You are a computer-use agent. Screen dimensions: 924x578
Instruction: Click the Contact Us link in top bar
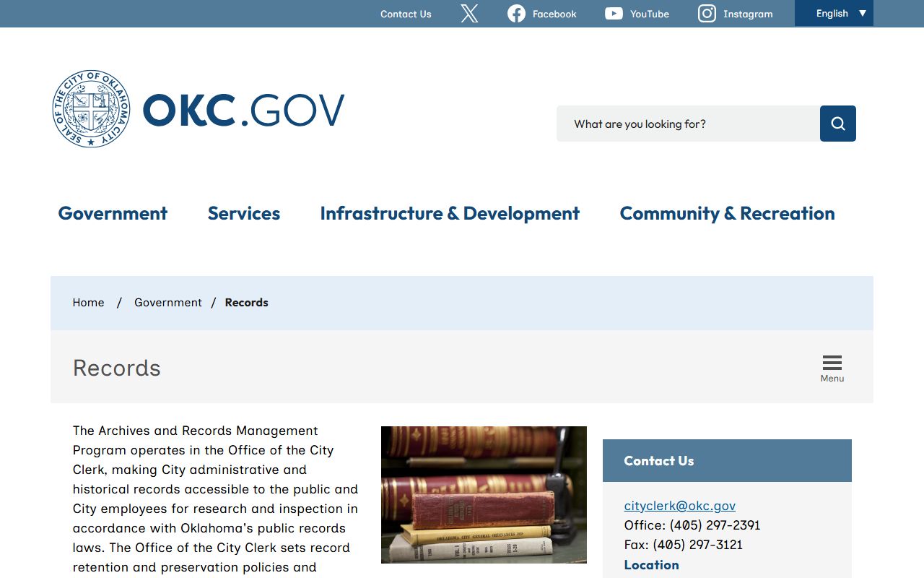pyautogui.click(x=406, y=14)
